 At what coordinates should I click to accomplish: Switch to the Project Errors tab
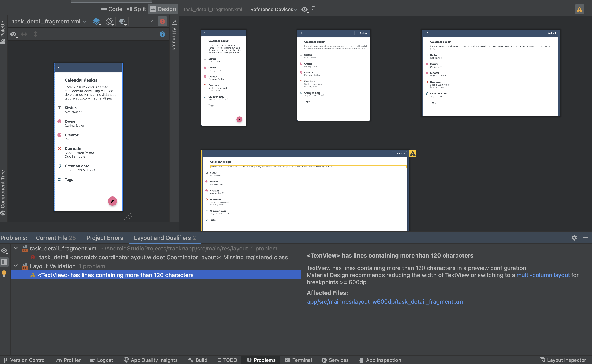pyautogui.click(x=105, y=237)
